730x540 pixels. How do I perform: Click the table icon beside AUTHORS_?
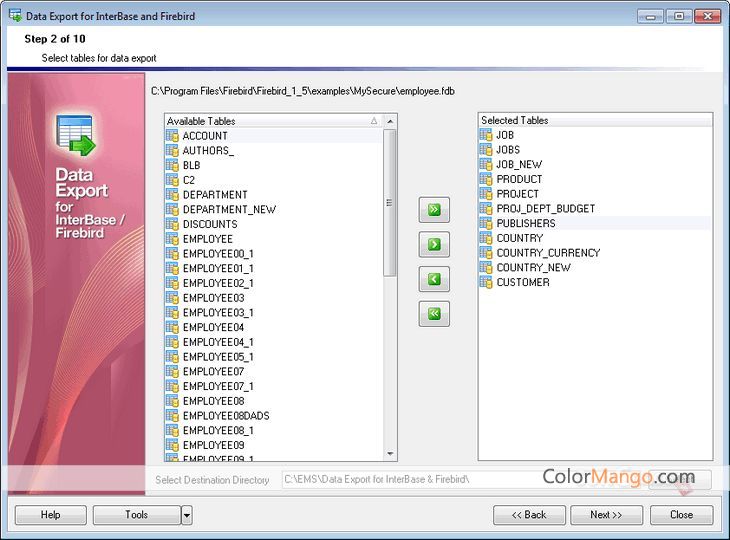[172, 151]
